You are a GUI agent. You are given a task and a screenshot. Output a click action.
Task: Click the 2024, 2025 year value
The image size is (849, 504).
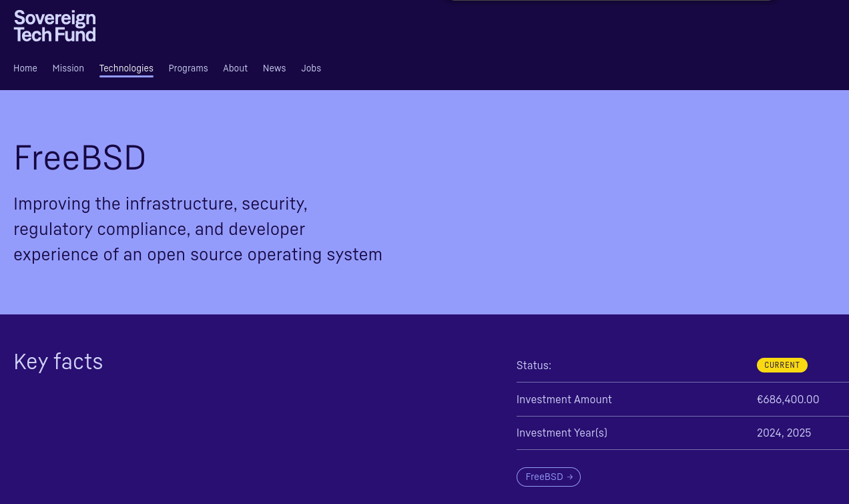784,433
